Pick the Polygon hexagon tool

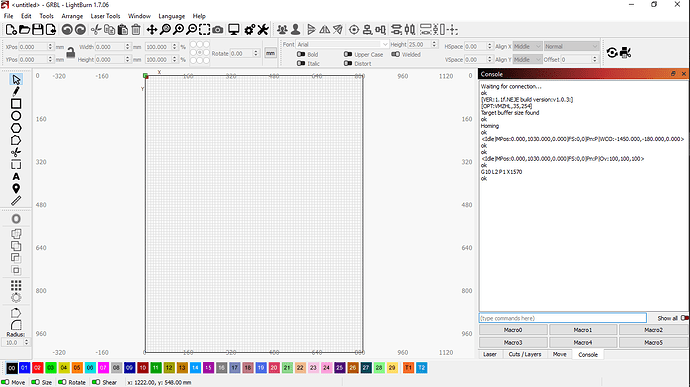pyautogui.click(x=16, y=128)
